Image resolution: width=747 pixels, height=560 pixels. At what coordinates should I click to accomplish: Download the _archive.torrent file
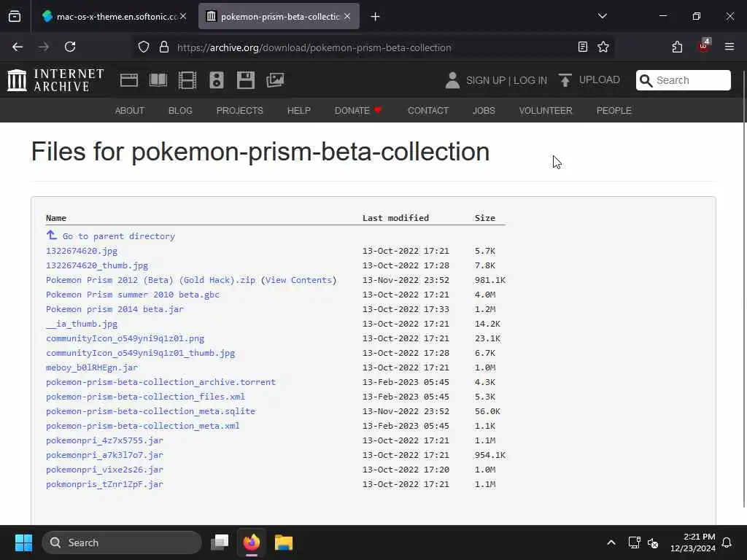[x=161, y=382]
